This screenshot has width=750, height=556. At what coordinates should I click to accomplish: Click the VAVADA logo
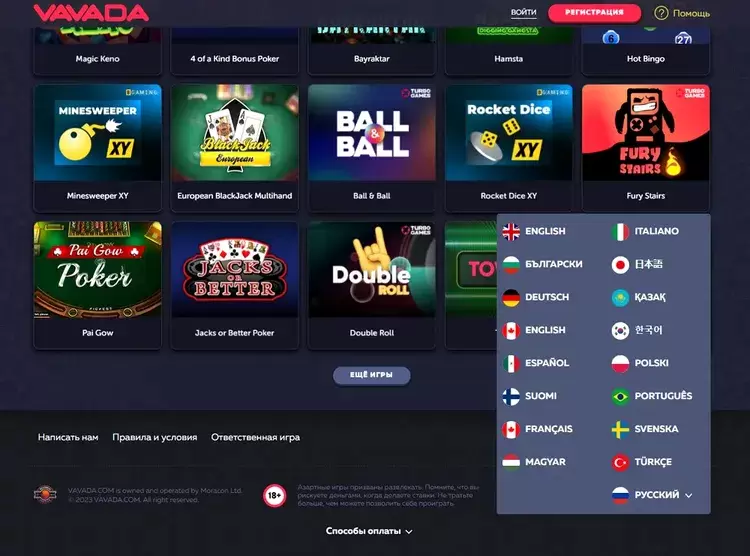pyautogui.click(x=91, y=13)
